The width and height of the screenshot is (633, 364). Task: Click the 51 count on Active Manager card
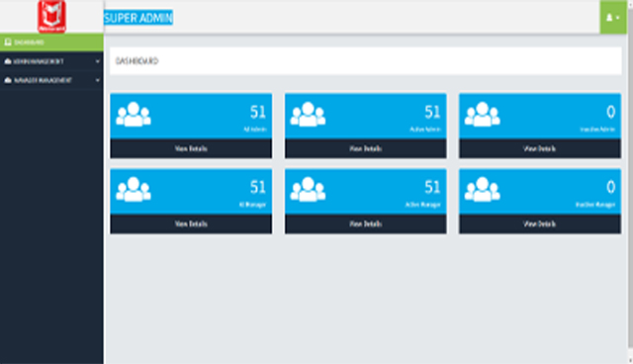[x=432, y=187]
